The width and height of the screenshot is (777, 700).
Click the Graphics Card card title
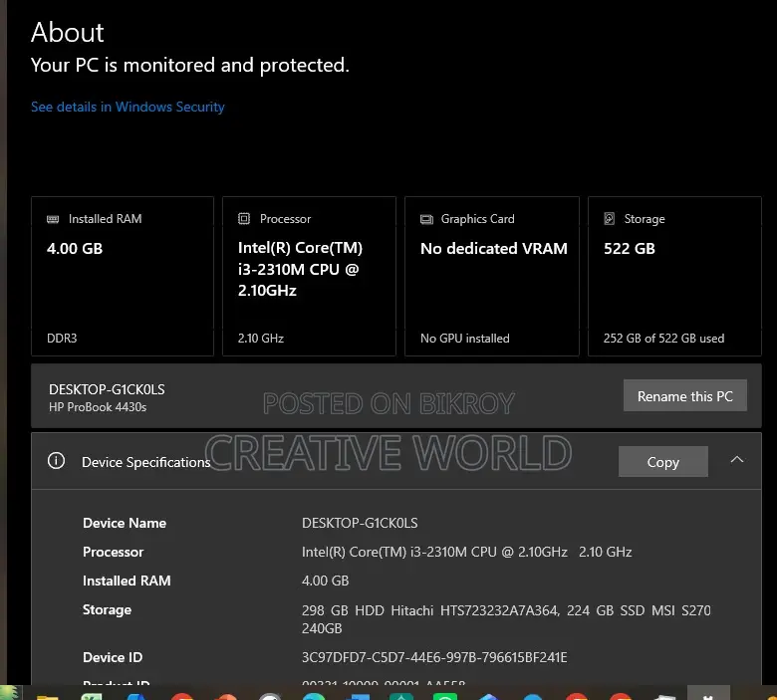(478, 219)
